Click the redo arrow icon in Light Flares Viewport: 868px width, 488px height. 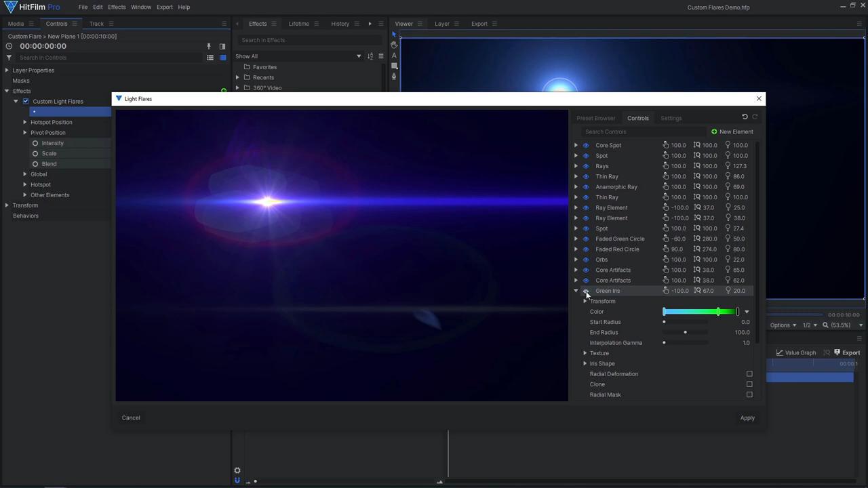pos(755,117)
